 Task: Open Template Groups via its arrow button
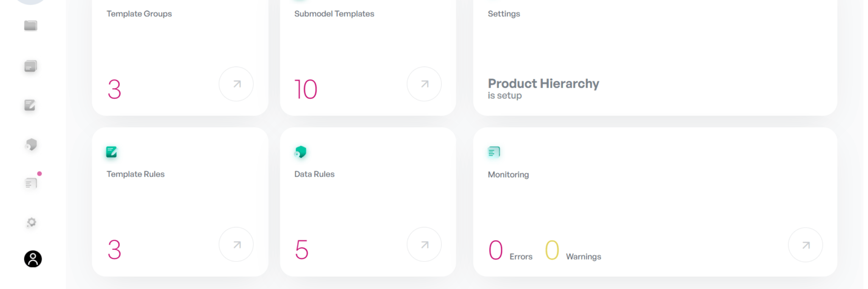[x=236, y=84]
